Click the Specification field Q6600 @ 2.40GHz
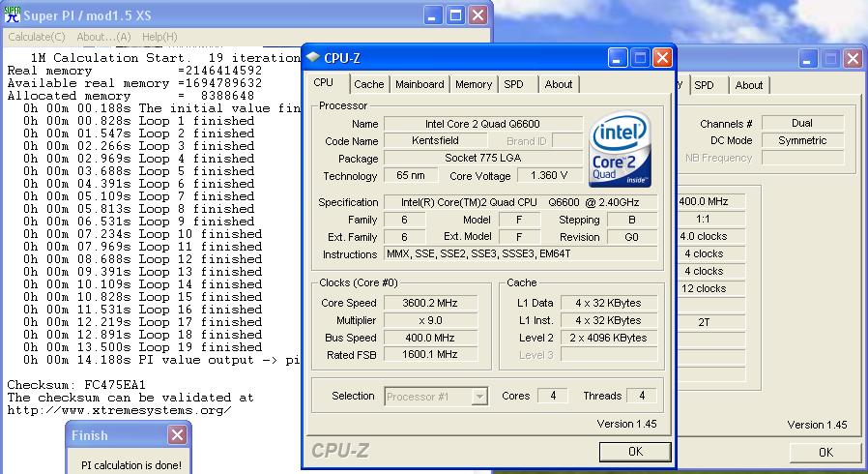868x474 pixels. pyautogui.click(x=520, y=203)
